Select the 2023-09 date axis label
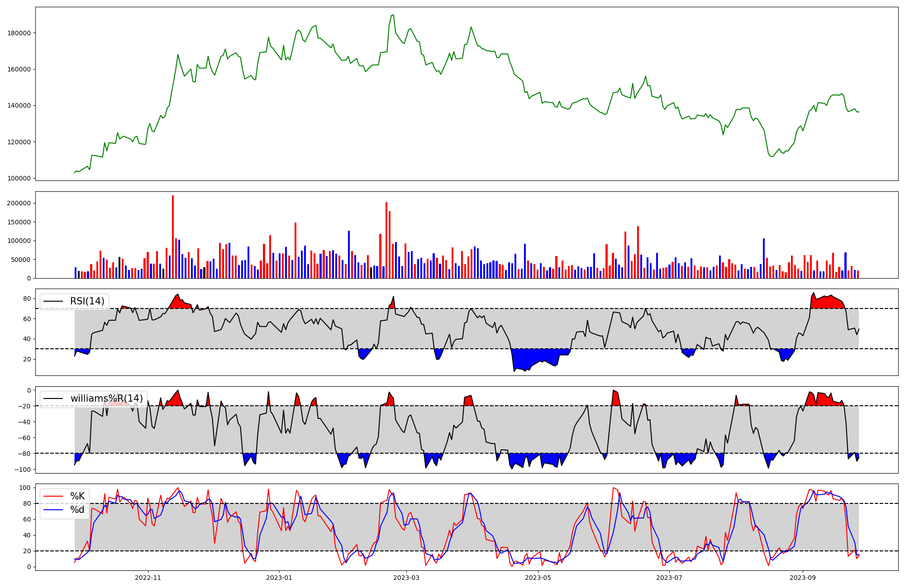 [x=803, y=578]
